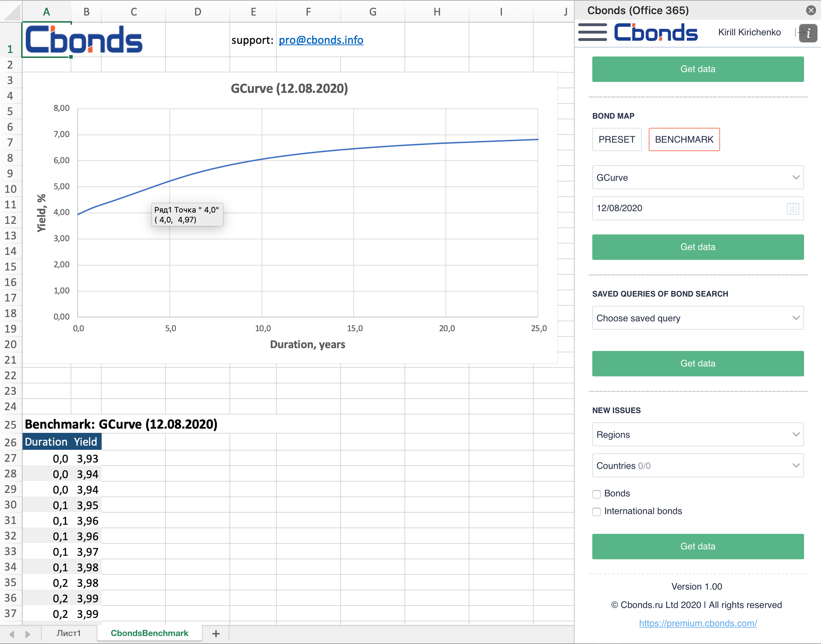Select column D header
Viewport: 821px width, 644px height.
198,12
